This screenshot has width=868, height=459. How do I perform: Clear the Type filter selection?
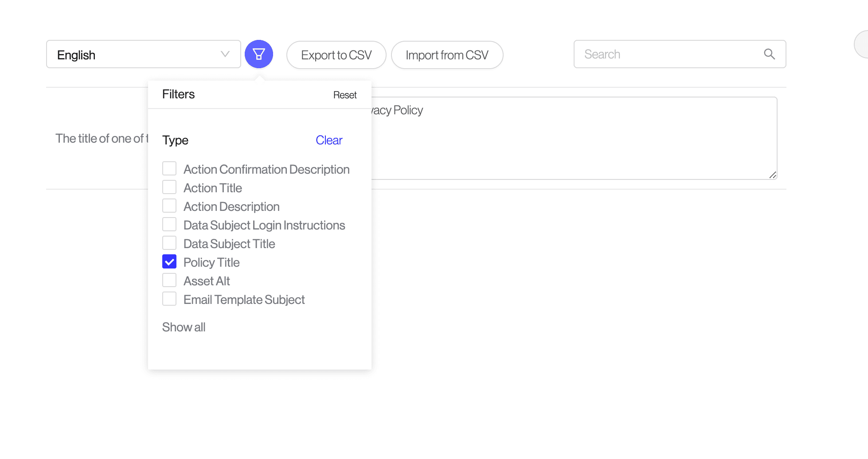click(x=329, y=140)
